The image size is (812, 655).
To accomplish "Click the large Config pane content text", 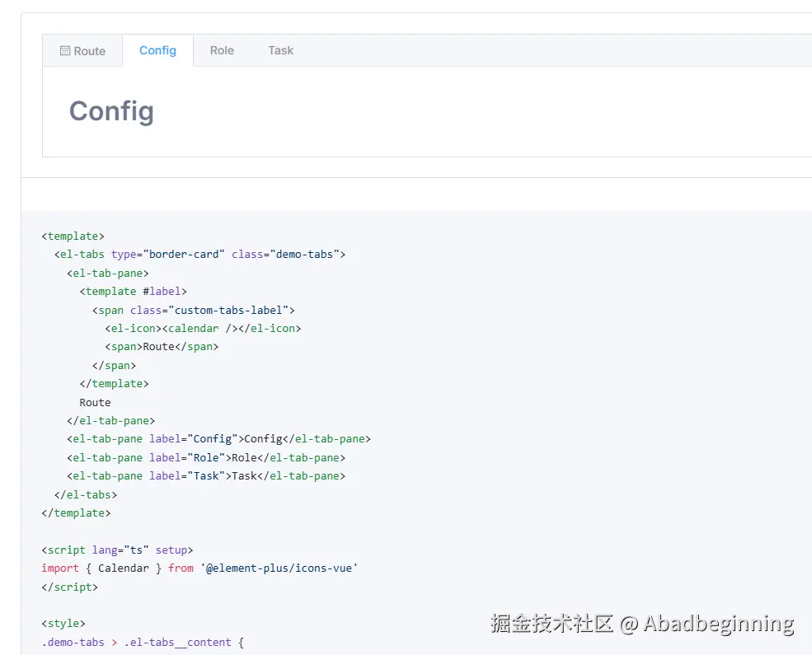I will coord(111,111).
